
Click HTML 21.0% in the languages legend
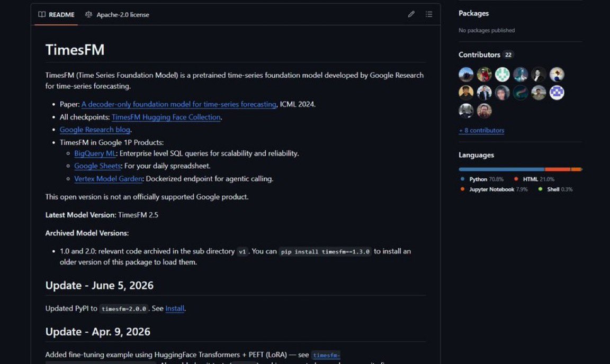[x=534, y=179]
